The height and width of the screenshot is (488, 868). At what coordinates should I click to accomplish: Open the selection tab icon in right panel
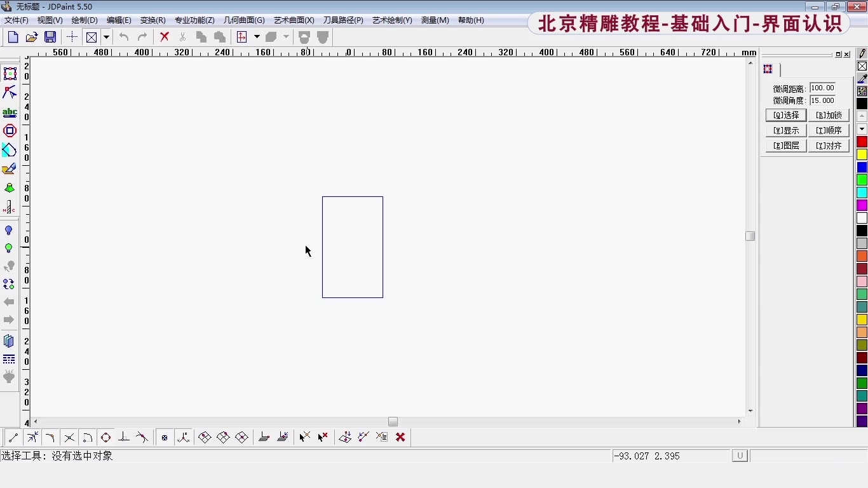click(768, 69)
